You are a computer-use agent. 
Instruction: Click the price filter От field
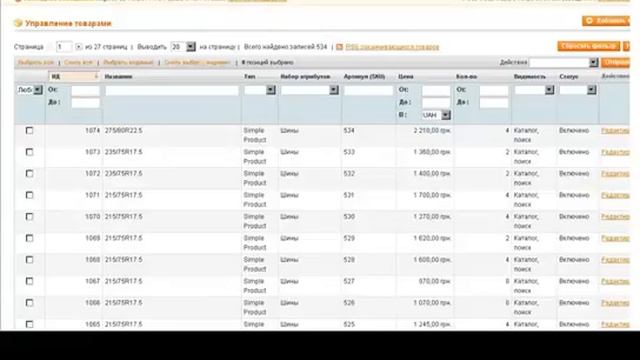(x=436, y=91)
